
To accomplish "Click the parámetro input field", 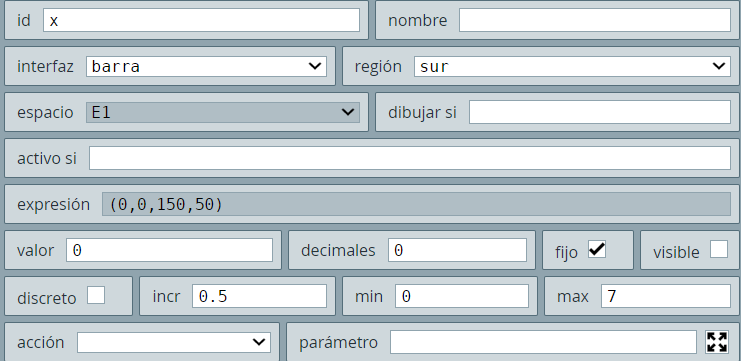I will click(x=543, y=342).
